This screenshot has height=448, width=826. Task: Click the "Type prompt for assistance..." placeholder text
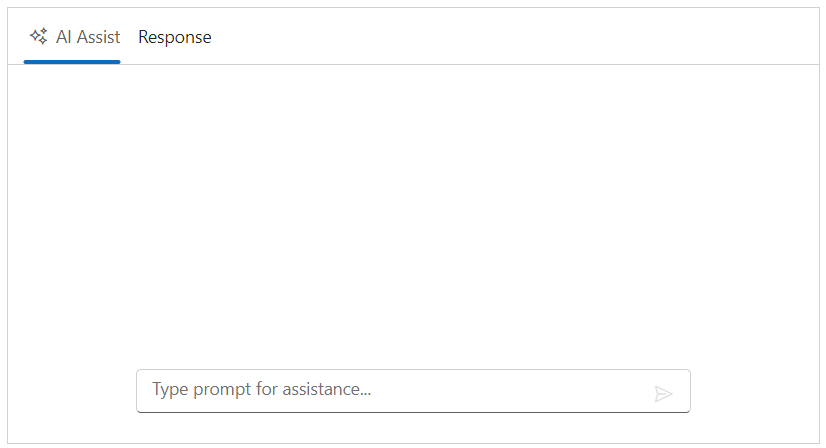click(x=262, y=389)
